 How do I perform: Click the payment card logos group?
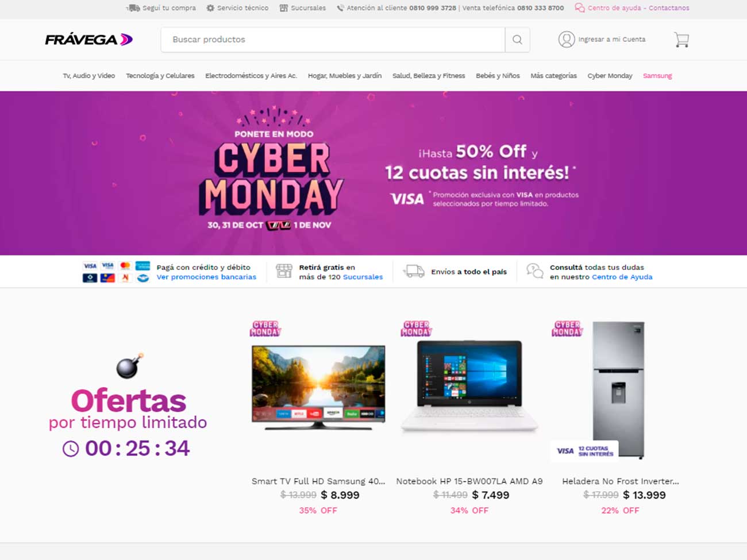[x=116, y=272]
